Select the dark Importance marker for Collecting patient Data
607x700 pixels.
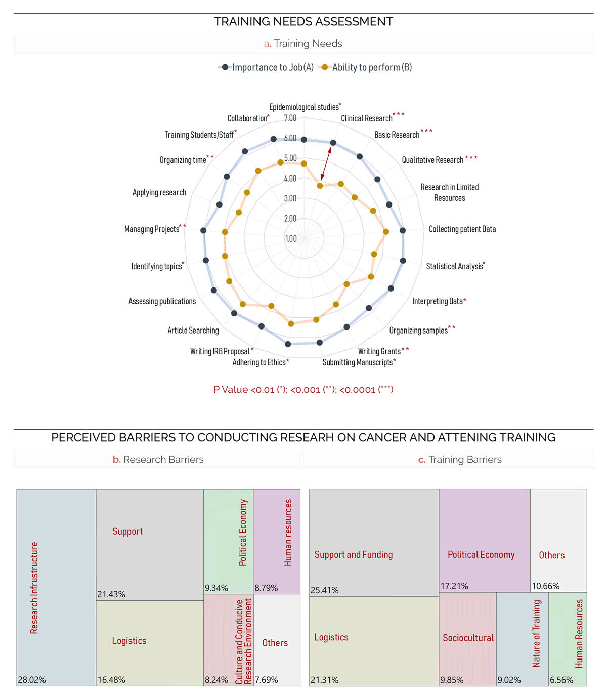coord(403,230)
